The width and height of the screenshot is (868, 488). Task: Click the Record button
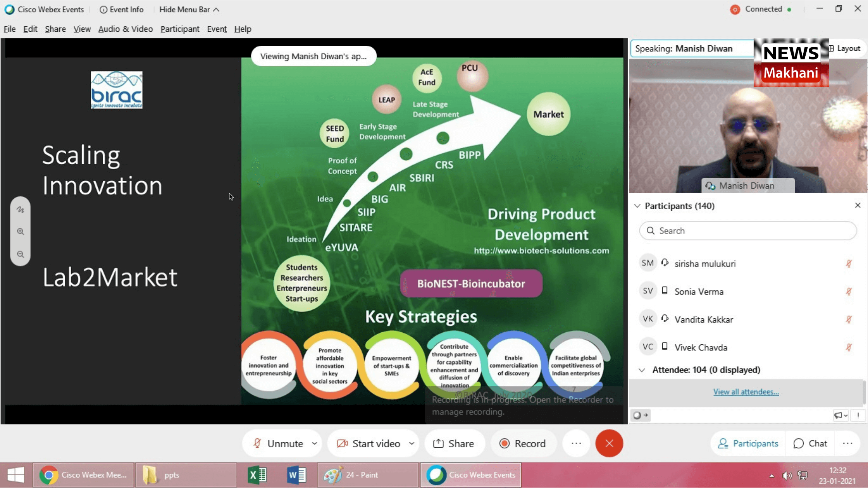pos(522,443)
